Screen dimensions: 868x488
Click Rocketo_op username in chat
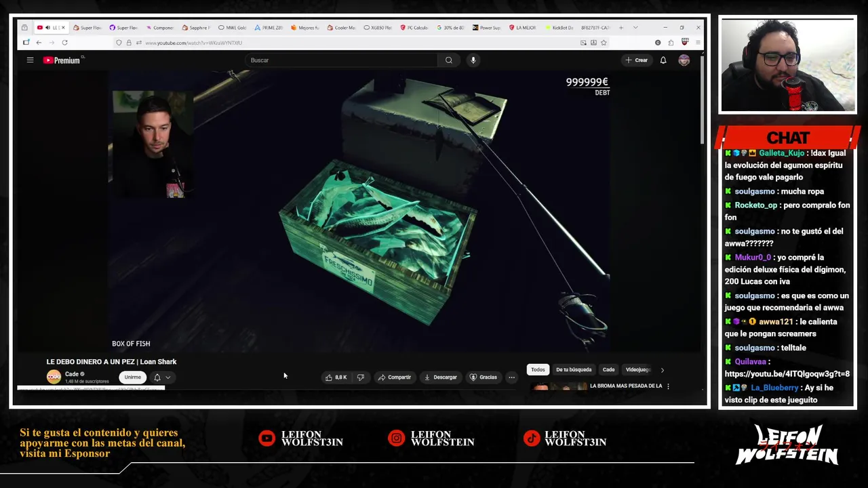pos(756,205)
